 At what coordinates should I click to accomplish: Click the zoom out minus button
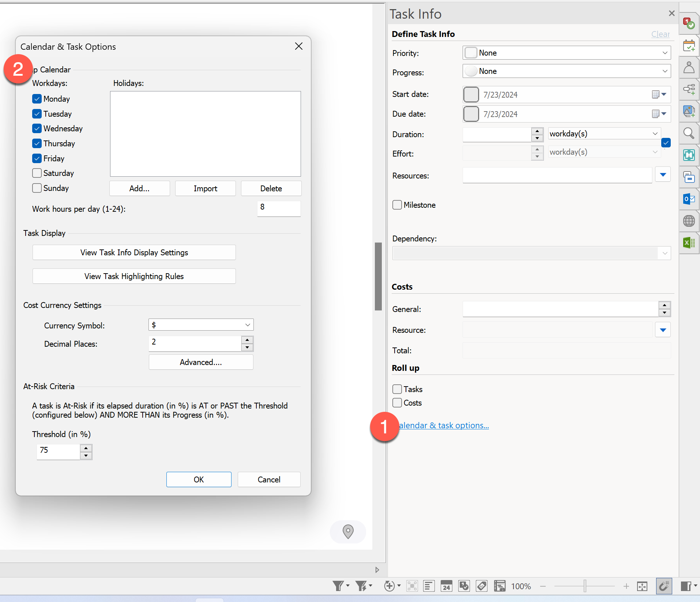point(543,586)
